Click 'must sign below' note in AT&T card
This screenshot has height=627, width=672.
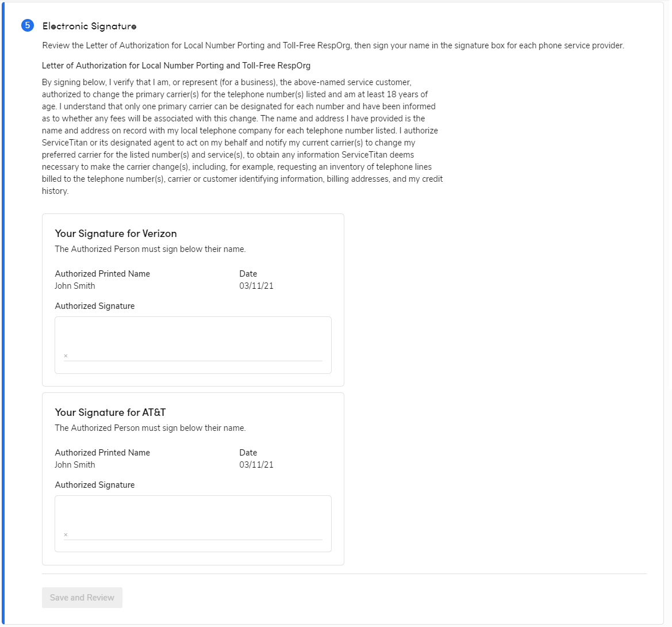click(150, 428)
